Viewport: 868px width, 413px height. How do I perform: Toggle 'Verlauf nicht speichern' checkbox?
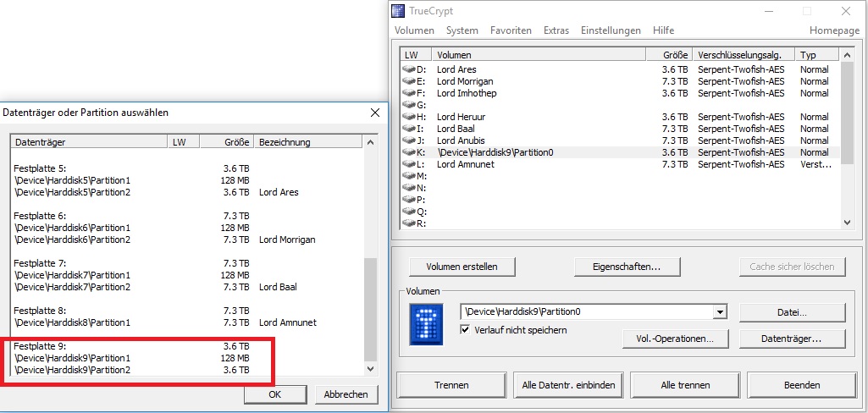466,330
